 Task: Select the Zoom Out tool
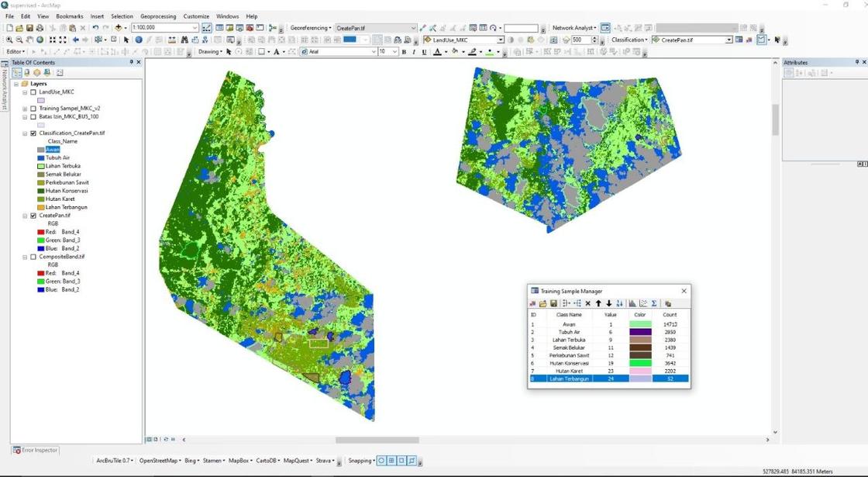coord(19,40)
